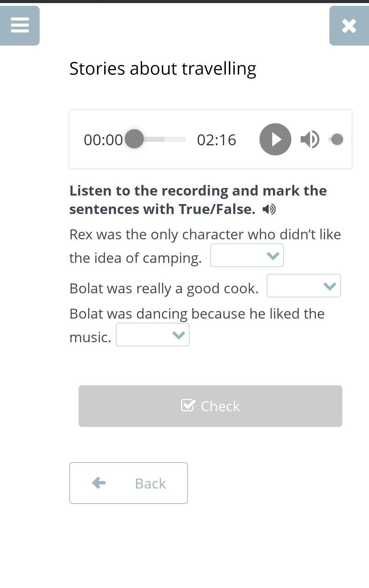Expand the dropdown for "Bolat was really a good cook"
This screenshot has width=369, height=588.
pyautogui.click(x=303, y=285)
